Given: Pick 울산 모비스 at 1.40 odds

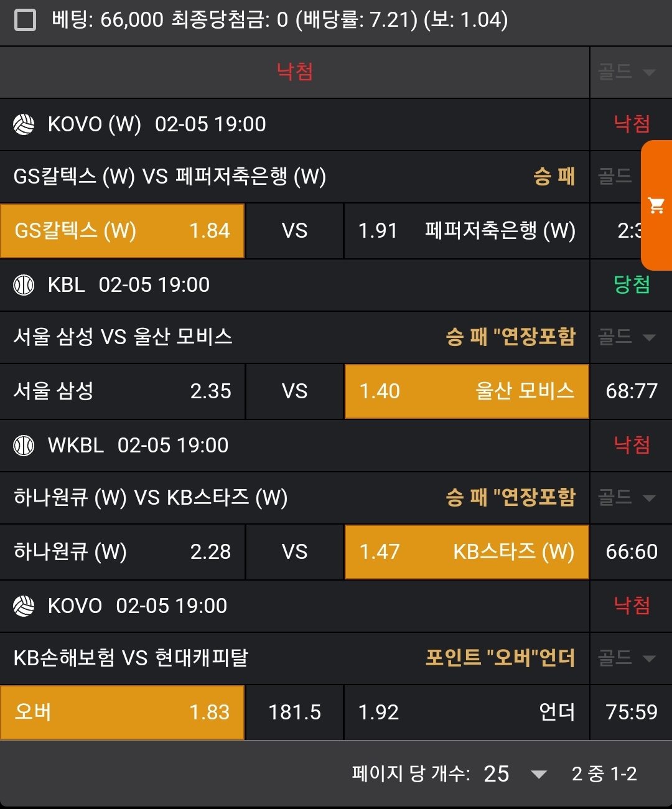Looking at the screenshot, I should tap(467, 391).
